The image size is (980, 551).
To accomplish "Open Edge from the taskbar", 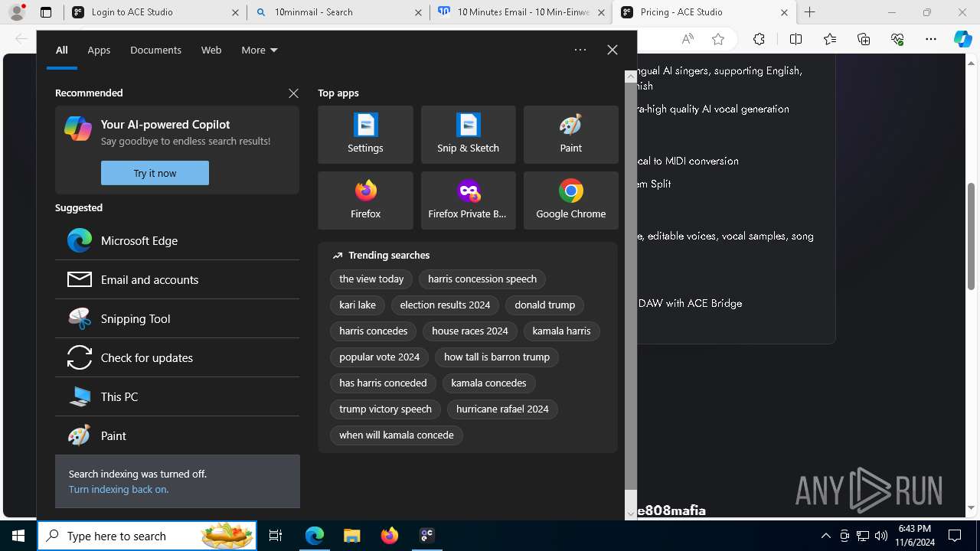I will coord(315,536).
